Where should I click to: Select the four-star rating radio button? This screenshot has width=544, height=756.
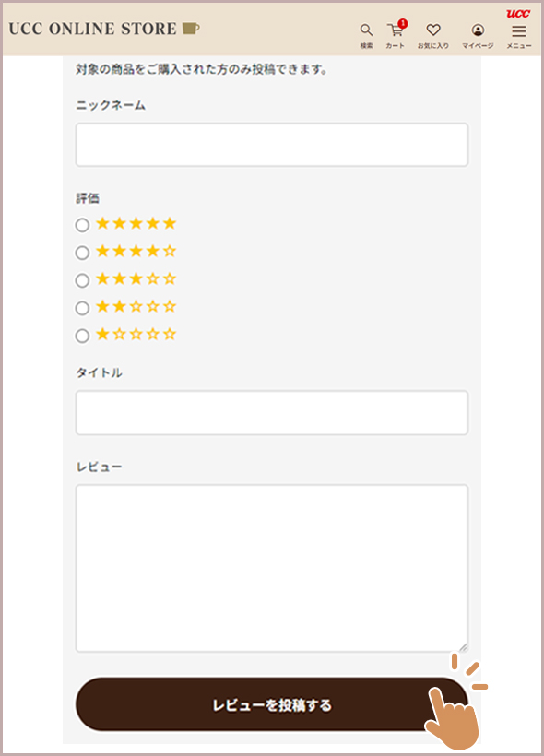click(82, 253)
